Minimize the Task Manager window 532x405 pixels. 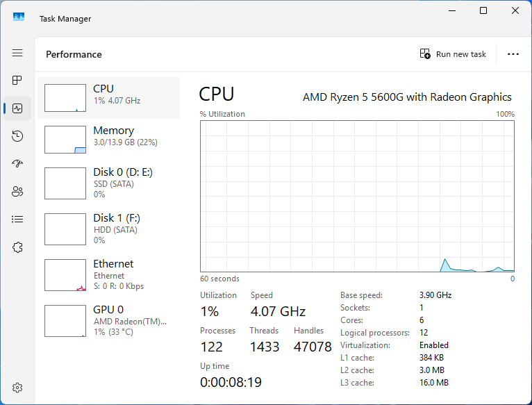pyautogui.click(x=452, y=10)
